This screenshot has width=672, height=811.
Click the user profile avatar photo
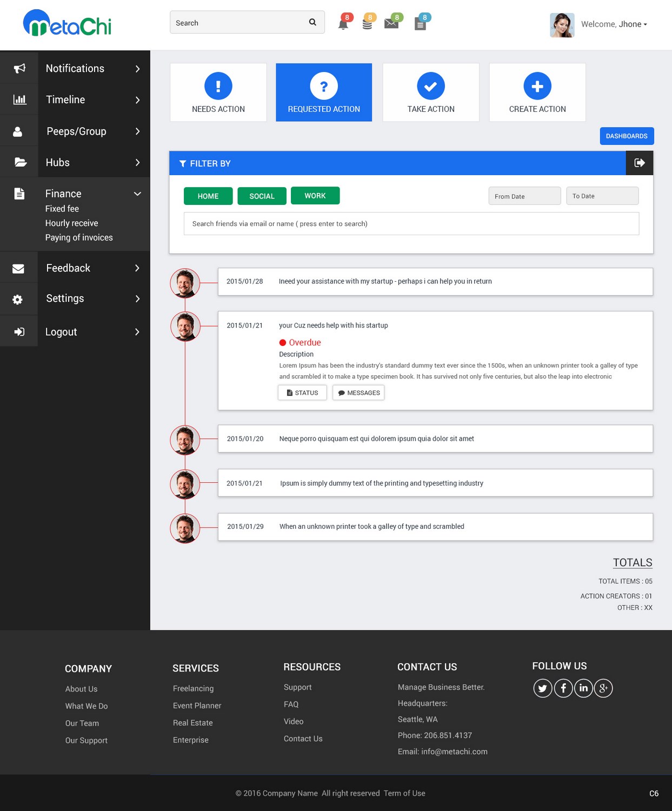[x=562, y=25]
